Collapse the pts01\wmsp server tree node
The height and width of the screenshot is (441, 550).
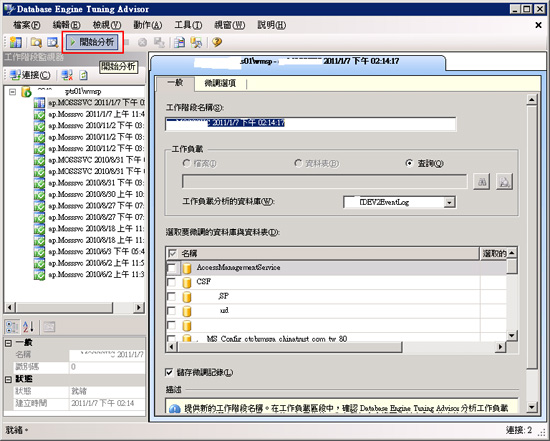point(13,92)
